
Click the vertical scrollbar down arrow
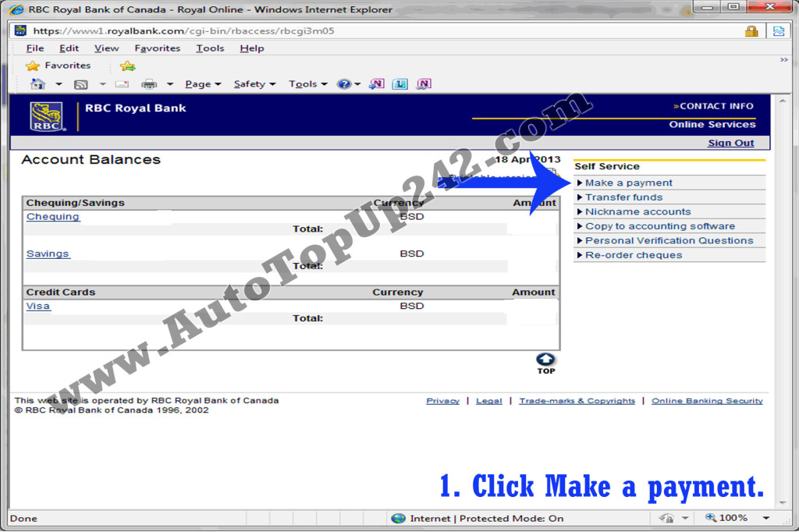782,503
